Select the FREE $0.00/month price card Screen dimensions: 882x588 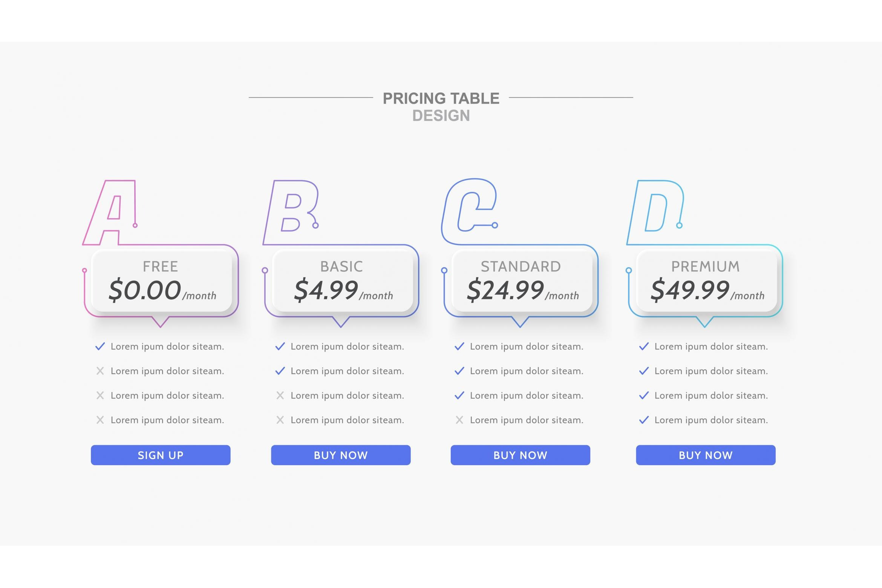[162, 281]
